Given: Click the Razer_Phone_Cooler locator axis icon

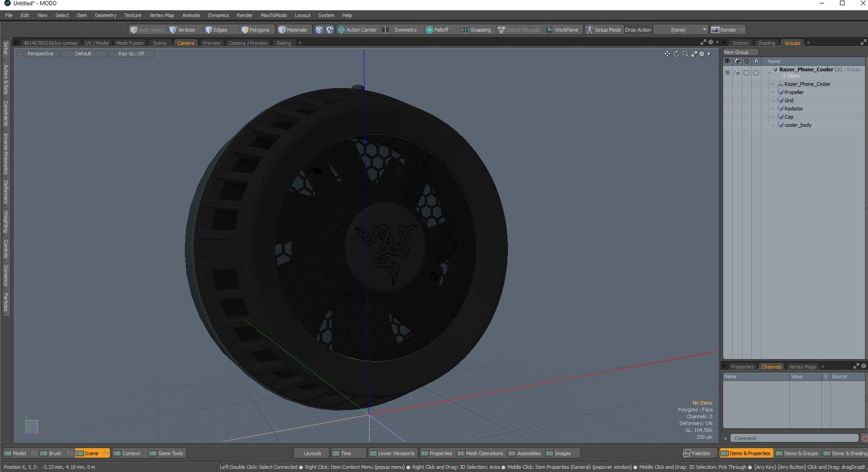Looking at the screenshot, I should (x=780, y=84).
